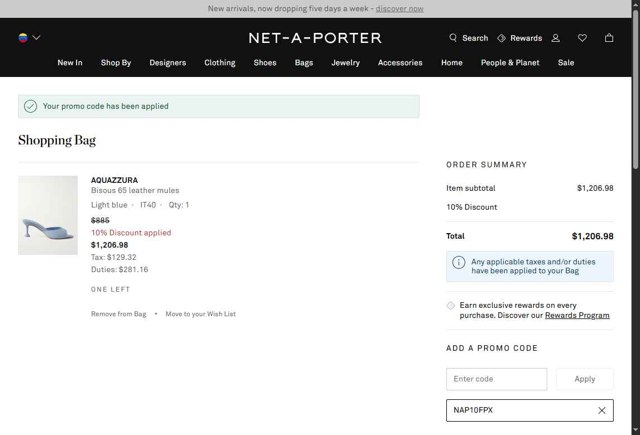The image size is (640, 435).
Task: Open the Home menu item
Action: pyautogui.click(x=452, y=63)
